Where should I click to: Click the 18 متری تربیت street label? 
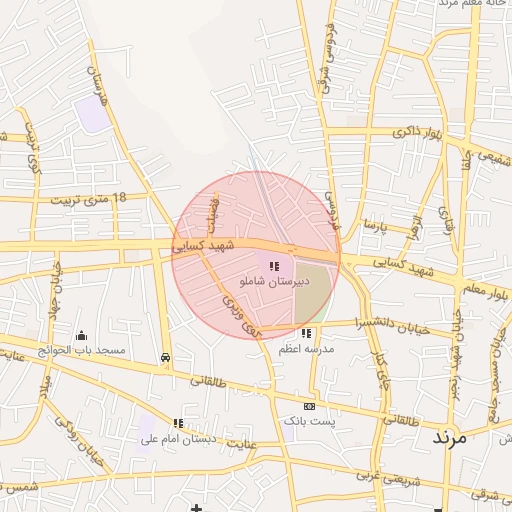click(89, 199)
